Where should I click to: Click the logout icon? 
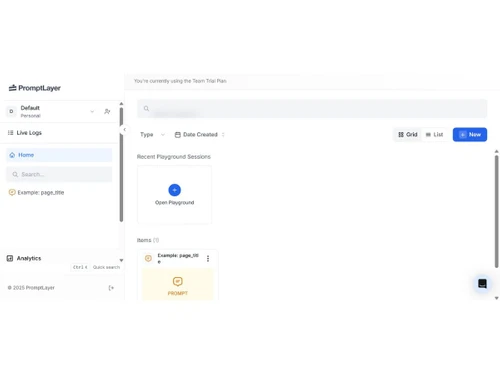coord(111,288)
